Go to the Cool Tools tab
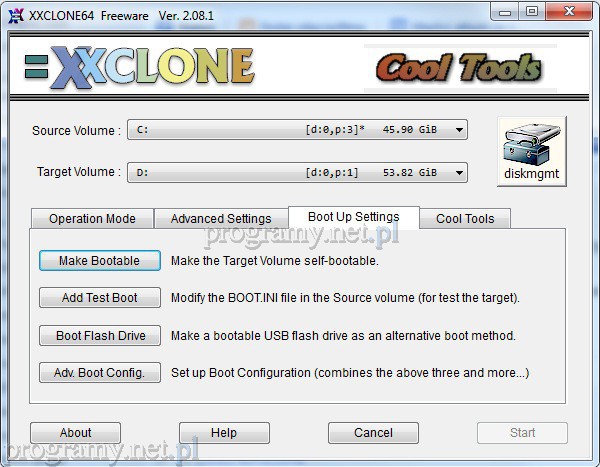 465,219
